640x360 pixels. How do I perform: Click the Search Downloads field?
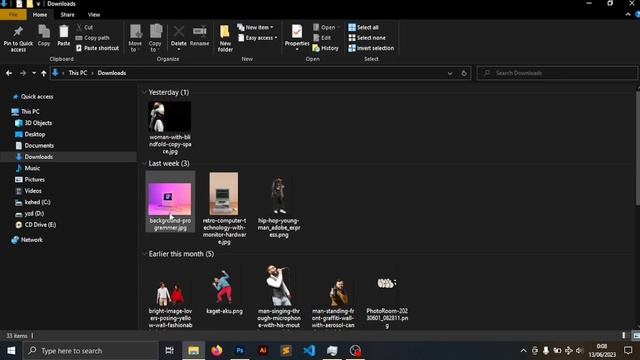557,73
